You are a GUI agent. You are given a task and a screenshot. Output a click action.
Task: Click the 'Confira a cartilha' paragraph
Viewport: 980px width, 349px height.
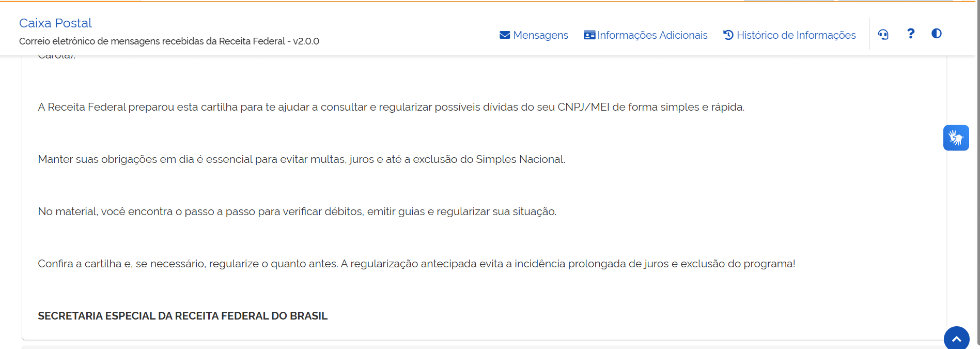[416, 264]
